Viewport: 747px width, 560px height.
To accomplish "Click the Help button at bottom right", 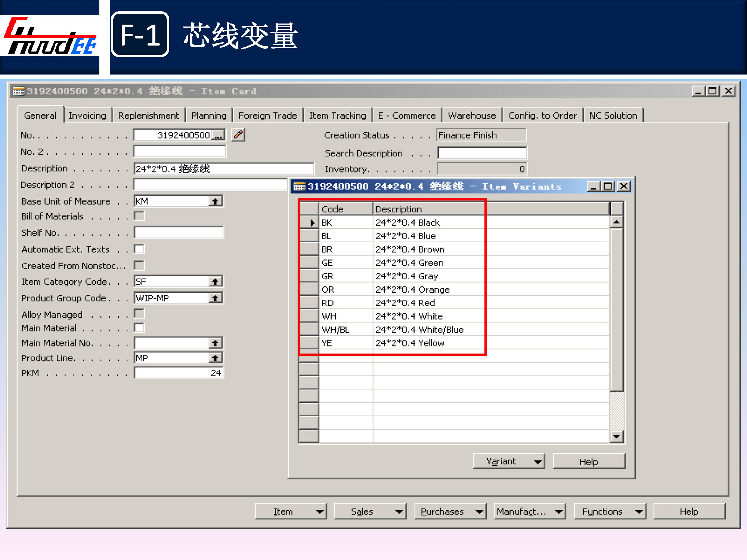I will click(x=689, y=511).
